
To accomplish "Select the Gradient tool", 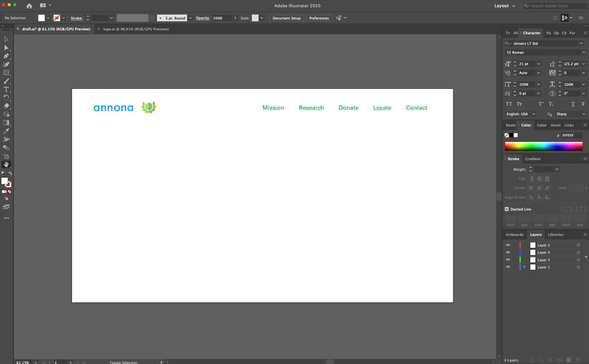I will pos(6,123).
